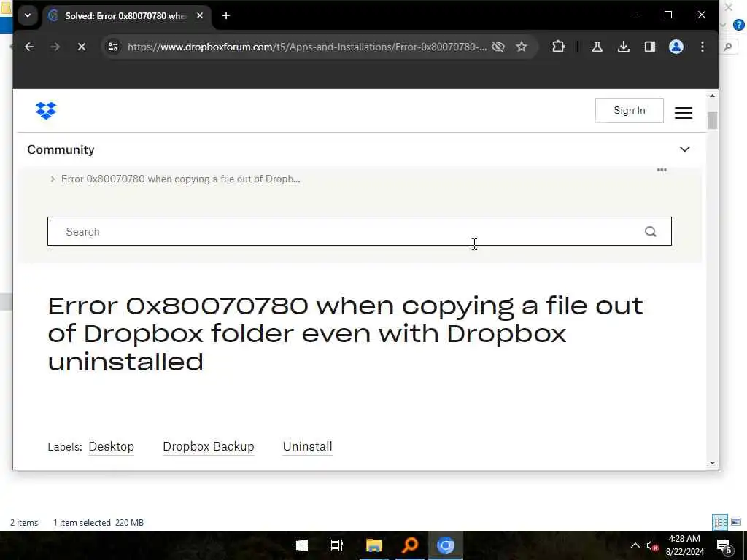This screenshot has width=747, height=560.
Task: Open the Chrome three-dot menu
Action: coord(703,47)
